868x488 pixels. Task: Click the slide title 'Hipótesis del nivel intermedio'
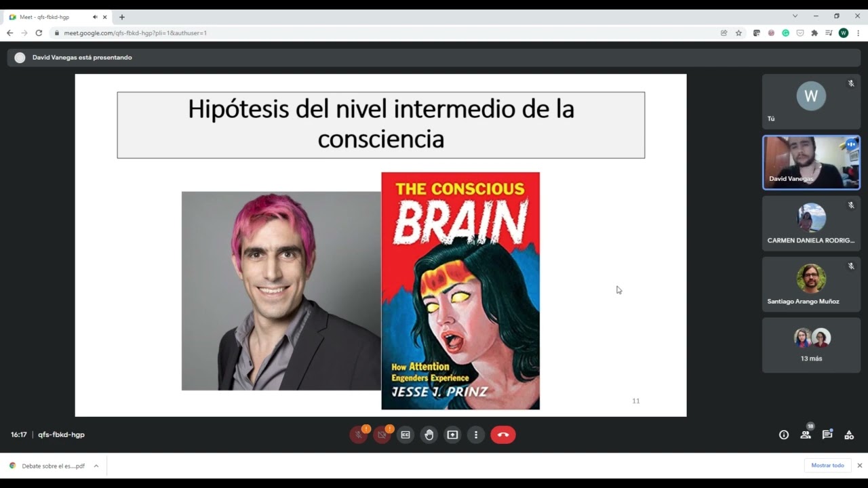381,124
